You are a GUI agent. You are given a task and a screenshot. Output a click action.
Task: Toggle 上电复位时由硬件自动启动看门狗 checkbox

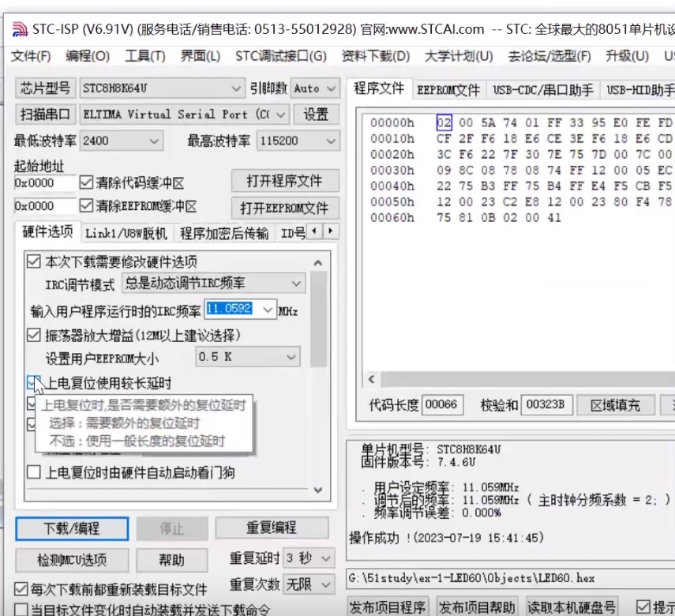click(x=34, y=472)
